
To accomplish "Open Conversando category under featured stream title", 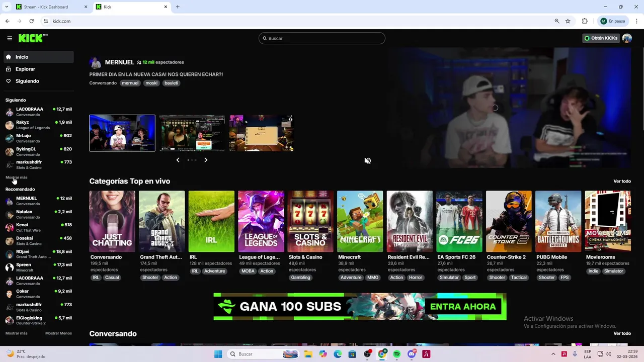I will click(x=103, y=83).
